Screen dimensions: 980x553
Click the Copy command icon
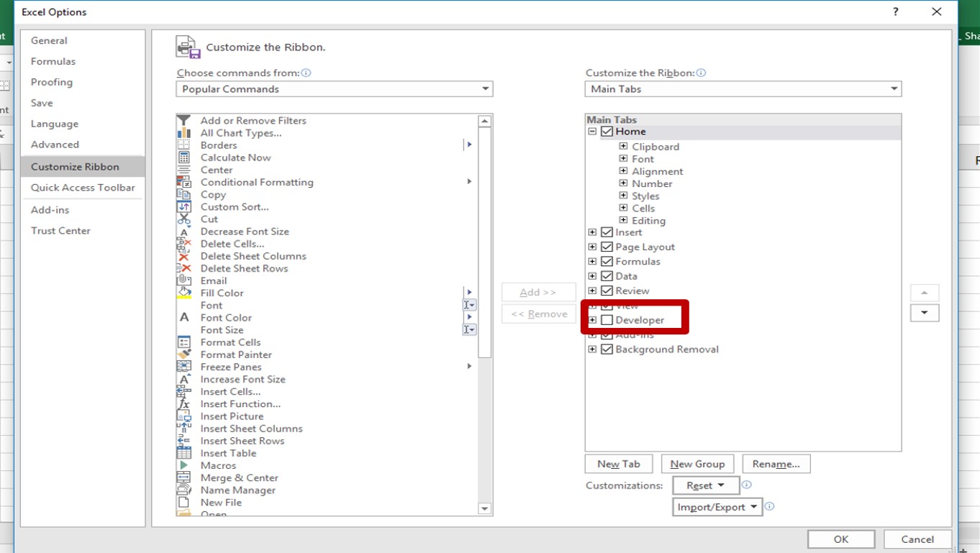click(x=184, y=194)
